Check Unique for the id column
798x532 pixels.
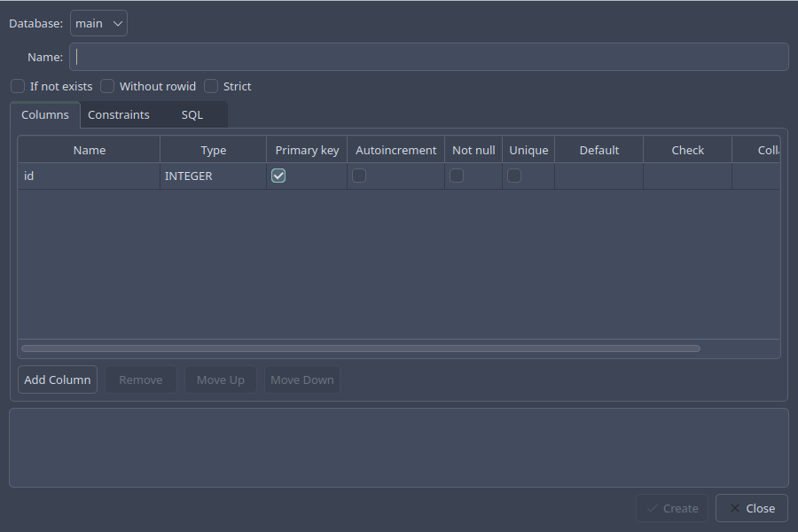click(x=514, y=176)
